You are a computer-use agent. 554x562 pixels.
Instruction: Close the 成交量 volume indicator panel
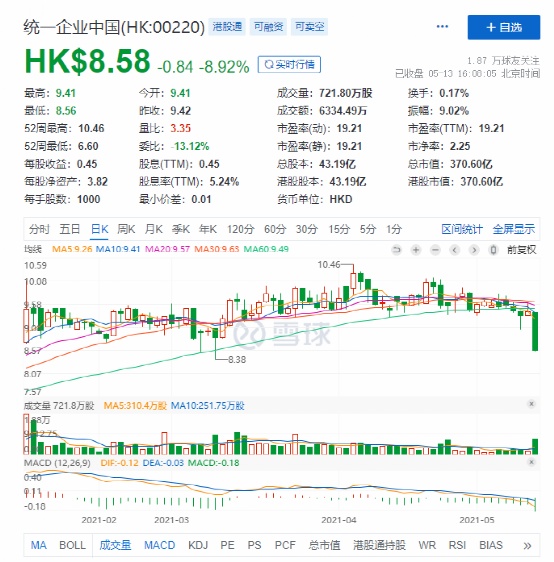(x=531, y=404)
